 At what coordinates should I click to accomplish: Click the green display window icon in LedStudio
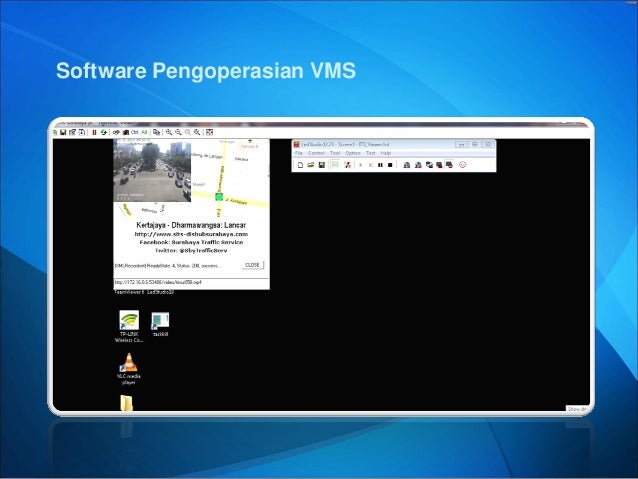pos(335,164)
